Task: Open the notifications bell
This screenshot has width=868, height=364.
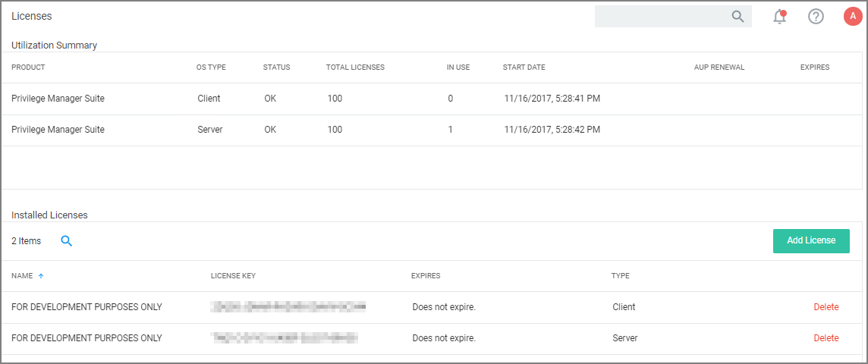Action: coord(779,17)
